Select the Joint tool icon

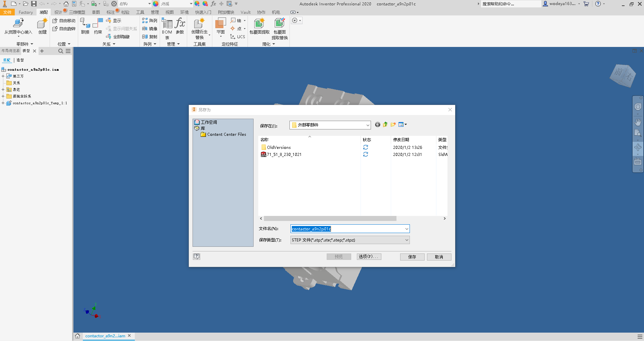coord(85,24)
